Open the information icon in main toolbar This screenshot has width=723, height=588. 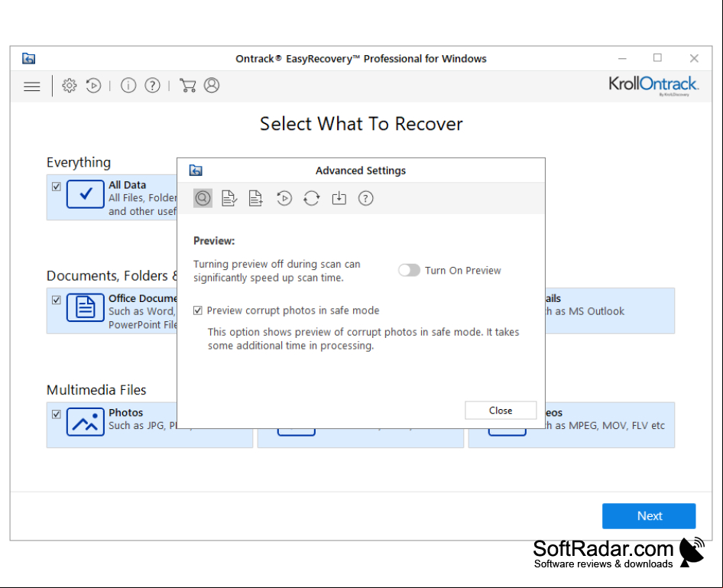[128, 86]
